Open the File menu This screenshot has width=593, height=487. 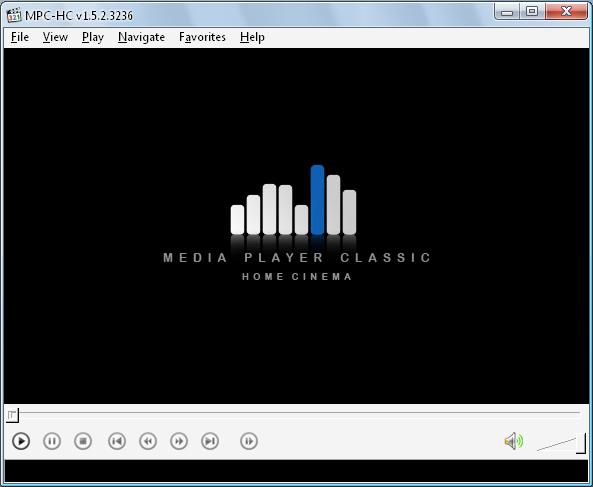point(20,37)
